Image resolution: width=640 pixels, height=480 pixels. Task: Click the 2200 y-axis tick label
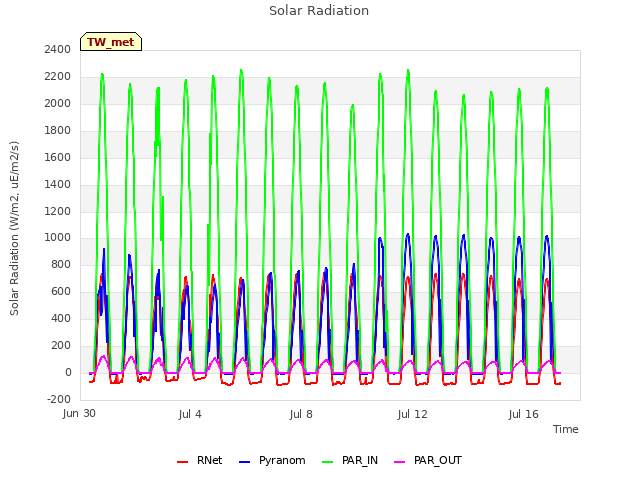tap(58, 77)
